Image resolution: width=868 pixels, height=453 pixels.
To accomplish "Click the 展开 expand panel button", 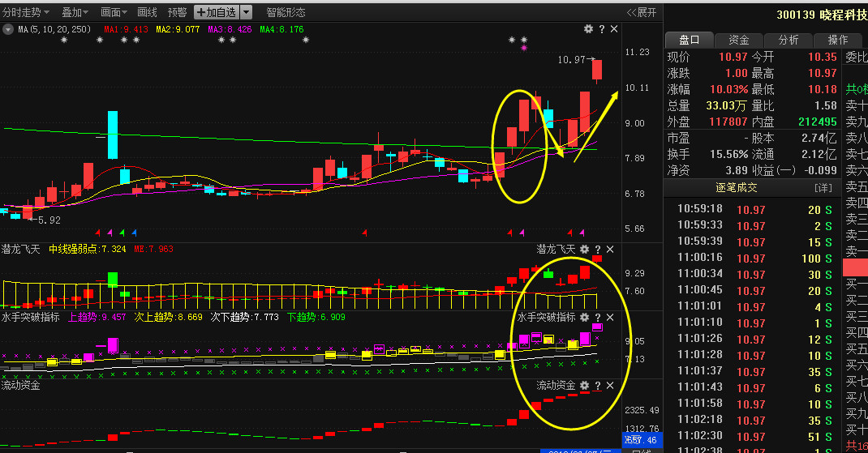I will tap(642, 12).
